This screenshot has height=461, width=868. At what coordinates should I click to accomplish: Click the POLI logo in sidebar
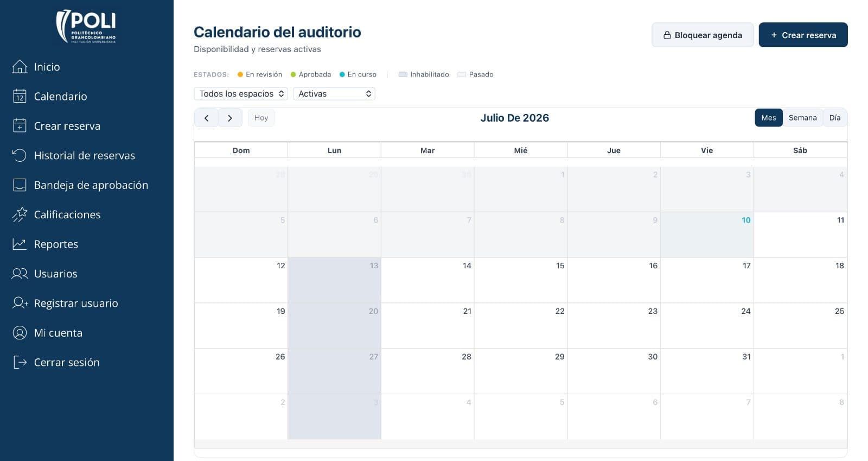pos(86,26)
